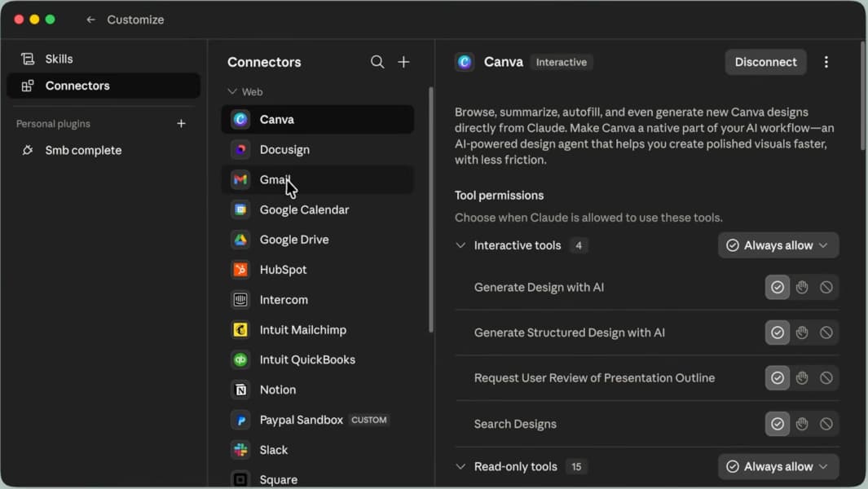Screen dimensions: 868x489
Task: Open the Smb complete plugin
Action: coord(103,151)
